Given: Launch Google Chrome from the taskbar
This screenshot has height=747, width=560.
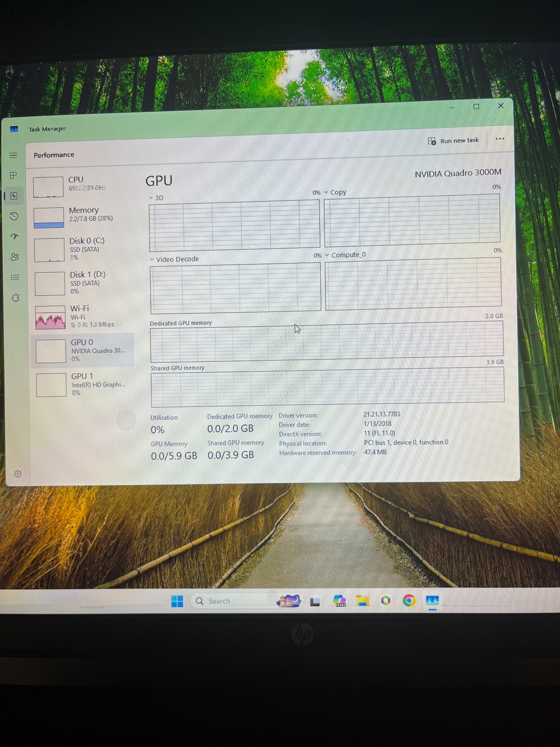Looking at the screenshot, I should pyautogui.click(x=409, y=601).
